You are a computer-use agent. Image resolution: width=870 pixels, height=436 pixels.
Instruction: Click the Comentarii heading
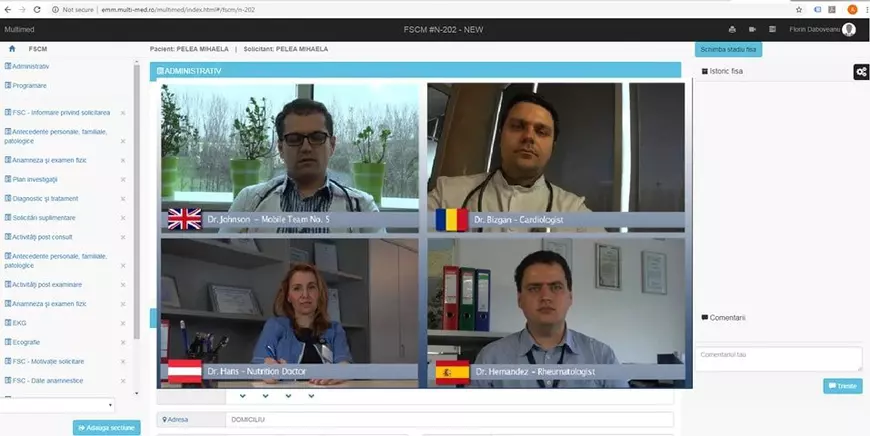click(x=724, y=318)
